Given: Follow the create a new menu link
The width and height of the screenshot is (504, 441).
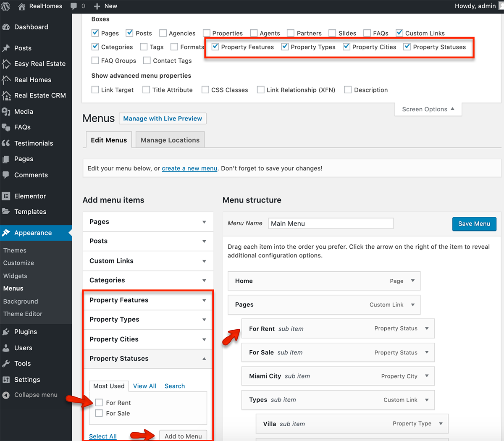Looking at the screenshot, I should point(189,168).
